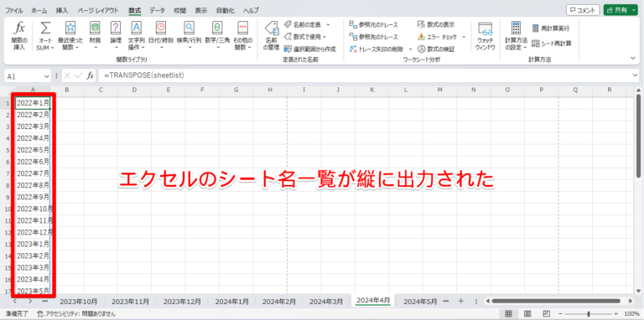Open 最近使った関数 star icon
The width and height of the screenshot is (644, 320).
pos(70,28)
